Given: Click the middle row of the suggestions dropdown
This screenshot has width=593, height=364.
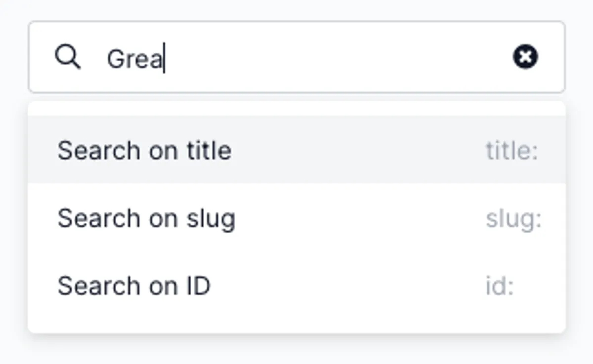Looking at the screenshot, I should (x=296, y=218).
